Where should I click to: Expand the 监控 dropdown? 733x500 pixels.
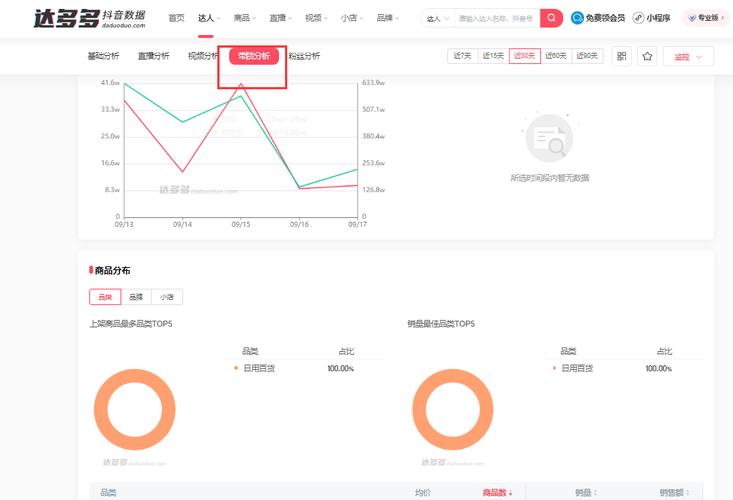[688, 57]
